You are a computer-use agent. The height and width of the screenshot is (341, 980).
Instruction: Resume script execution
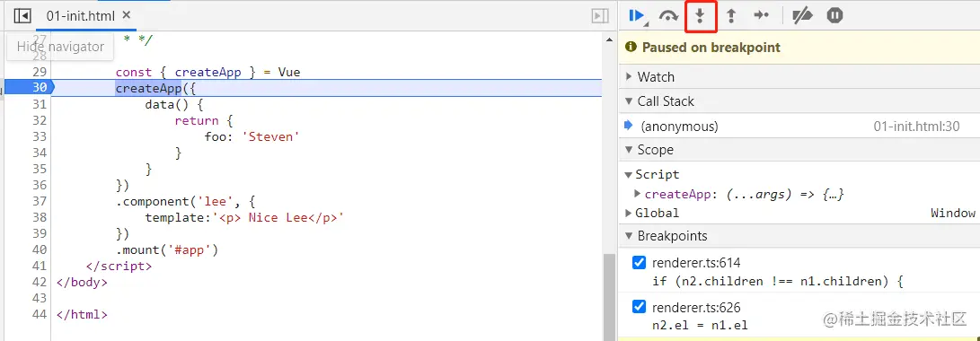637,15
